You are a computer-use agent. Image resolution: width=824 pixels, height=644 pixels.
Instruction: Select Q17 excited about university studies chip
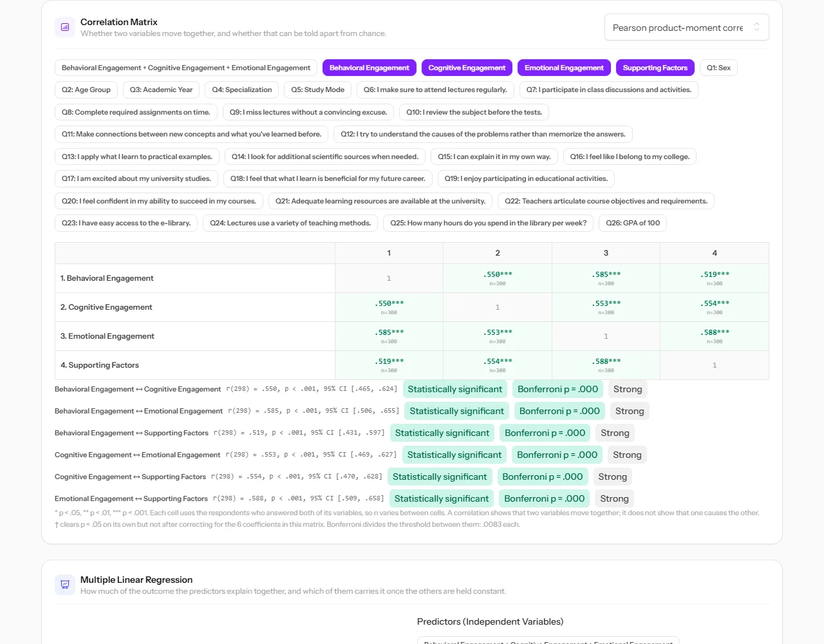pyautogui.click(x=136, y=178)
